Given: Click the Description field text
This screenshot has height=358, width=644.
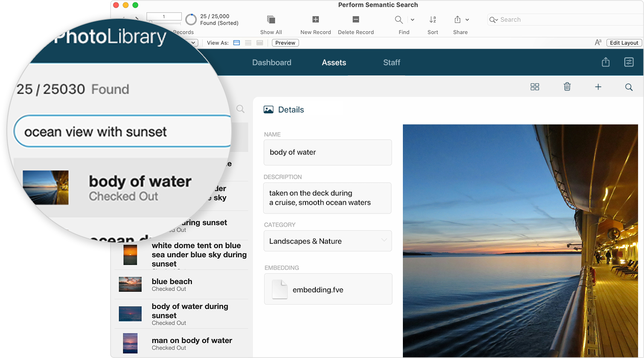Looking at the screenshot, I should pyautogui.click(x=327, y=198).
